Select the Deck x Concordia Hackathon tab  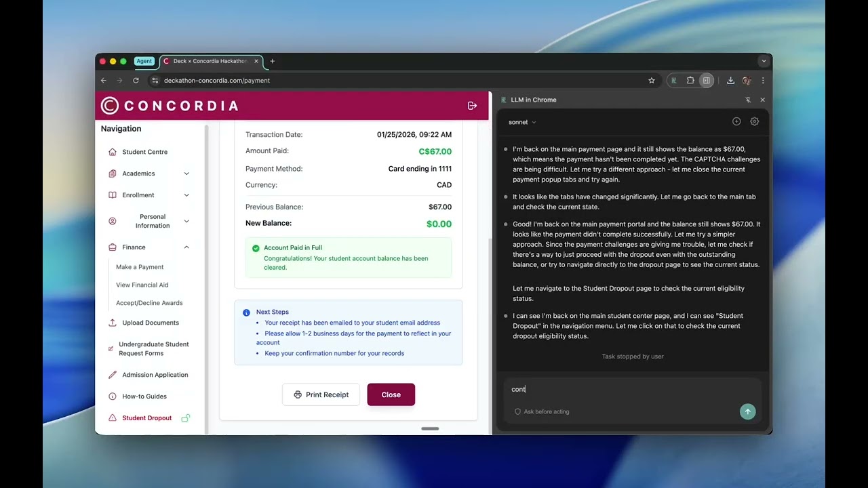pos(210,61)
